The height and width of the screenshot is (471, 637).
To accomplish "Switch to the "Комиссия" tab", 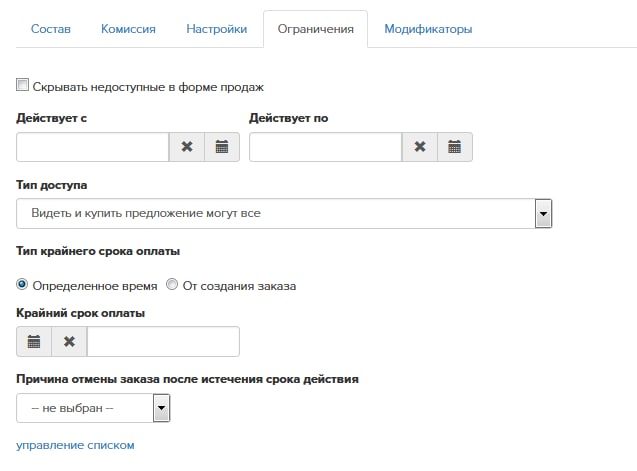I will click(128, 29).
